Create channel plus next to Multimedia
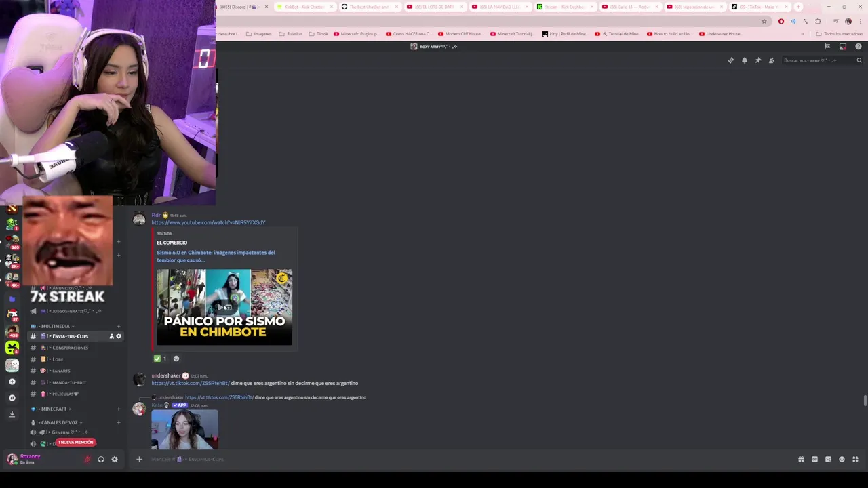The height and width of the screenshot is (488, 868). [x=118, y=326]
